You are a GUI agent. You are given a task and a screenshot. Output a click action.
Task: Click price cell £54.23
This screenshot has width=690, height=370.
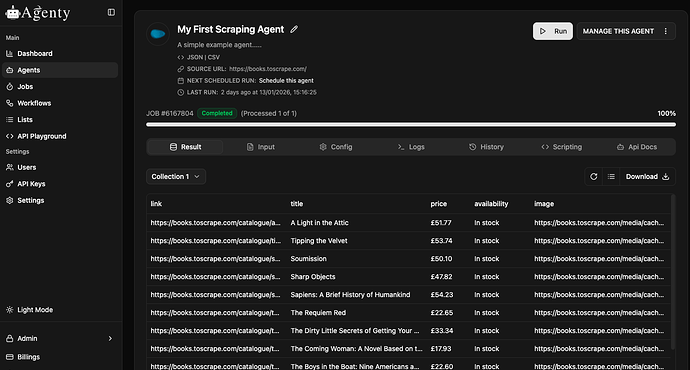(x=442, y=295)
